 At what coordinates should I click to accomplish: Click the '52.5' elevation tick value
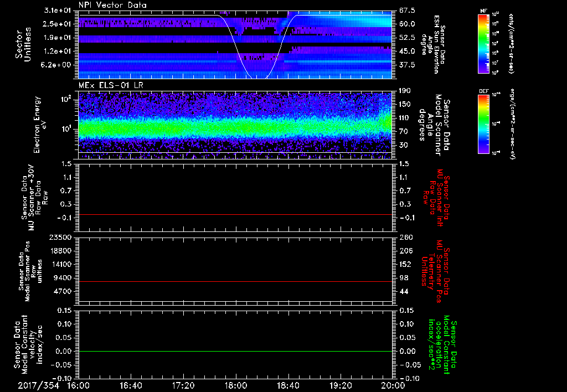(x=407, y=38)
